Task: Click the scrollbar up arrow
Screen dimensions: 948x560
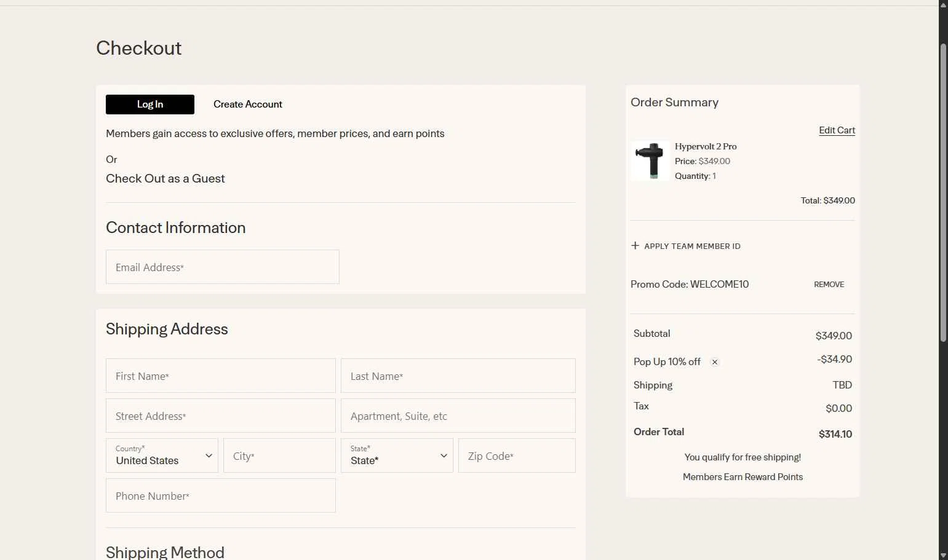Action: point(944,4)
